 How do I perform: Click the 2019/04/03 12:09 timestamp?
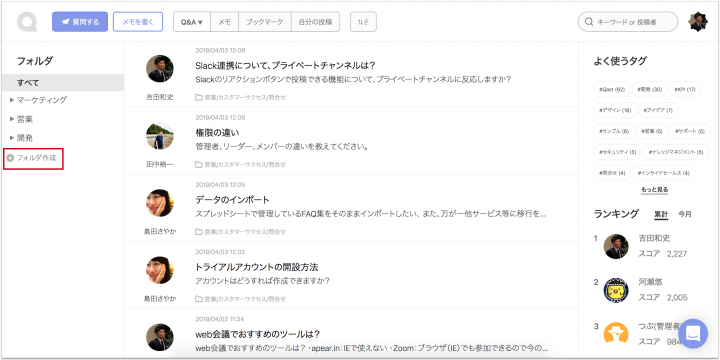click(220, 51)
